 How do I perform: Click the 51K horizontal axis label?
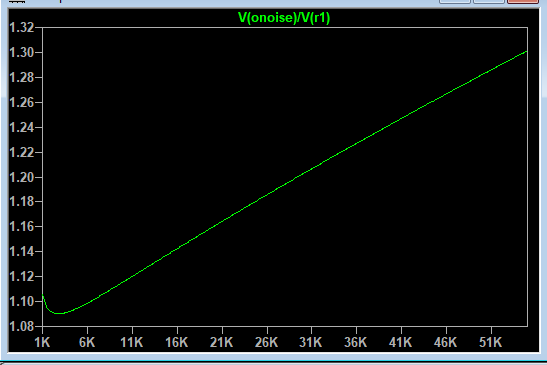(490, 342)
